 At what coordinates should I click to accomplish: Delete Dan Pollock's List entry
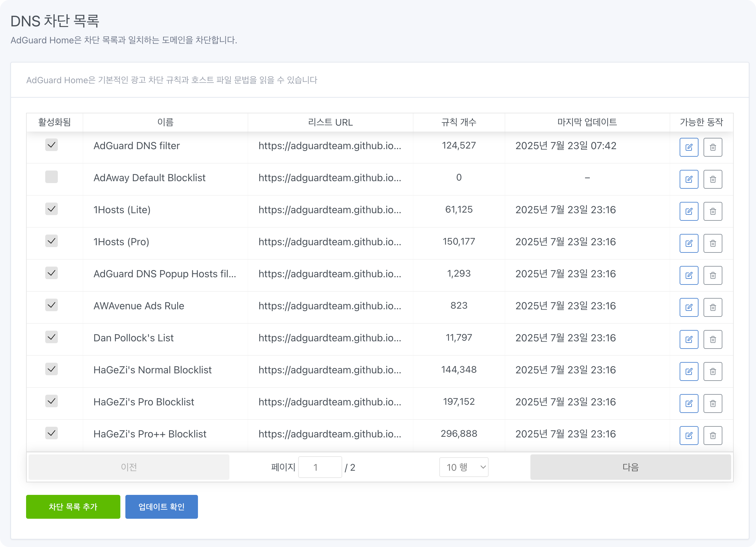pos(712,339)
